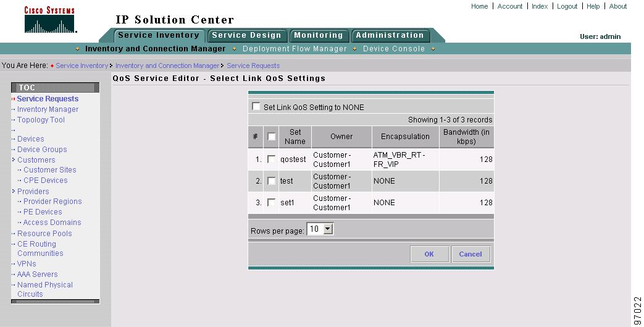Image resolution: width=644 pixels, height=327 pixels.
Task: Open the Administration tab
Action: click(390, 35)
